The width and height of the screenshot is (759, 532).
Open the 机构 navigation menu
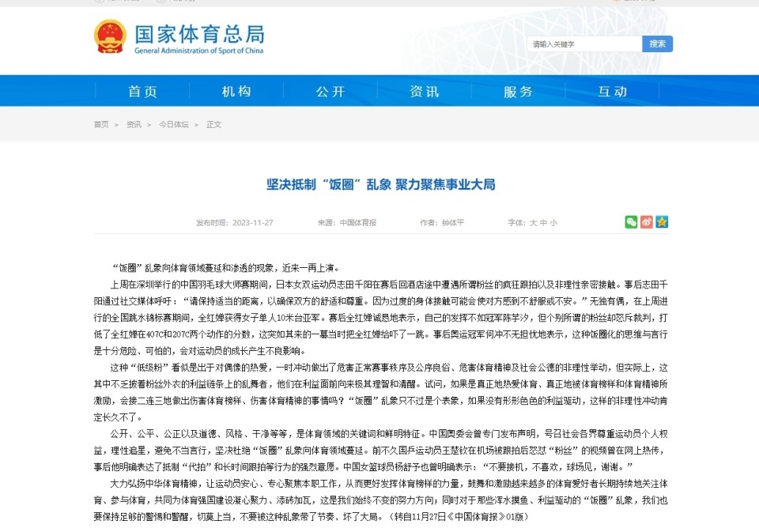236,92
